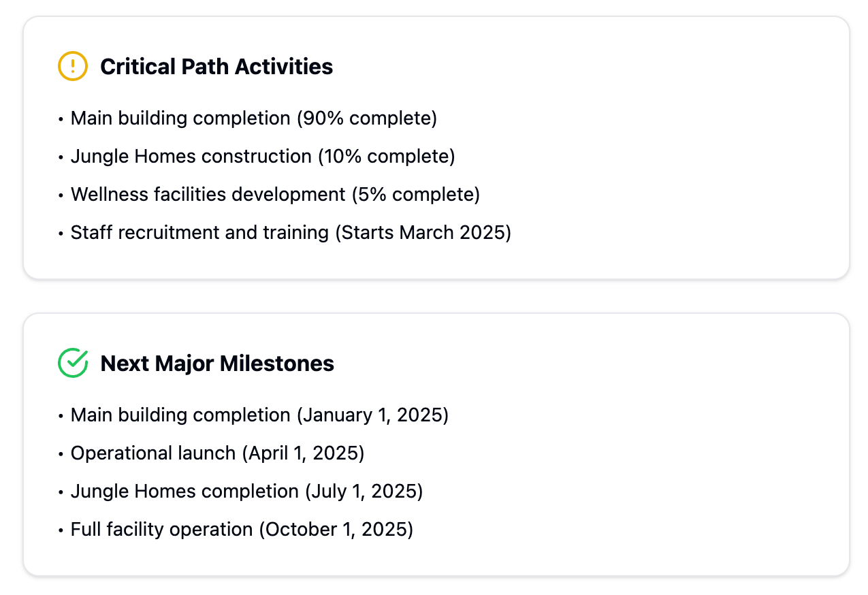Click Jungle Homes construction 10% complete item
Viewport: 868px width, 595px height.
coord(263,157)
